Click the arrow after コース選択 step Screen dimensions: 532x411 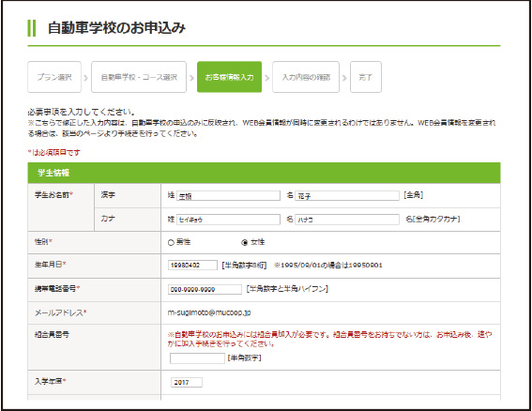191,78
